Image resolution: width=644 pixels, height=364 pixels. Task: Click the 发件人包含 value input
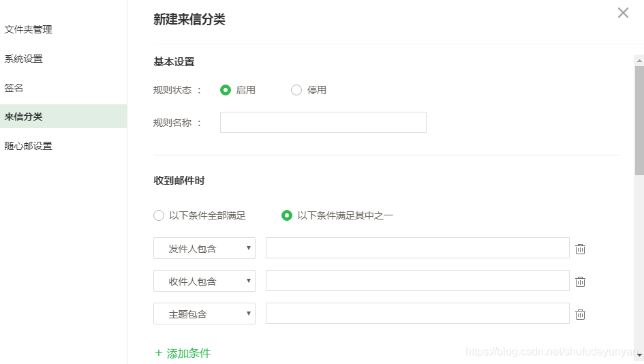[417, 247]
